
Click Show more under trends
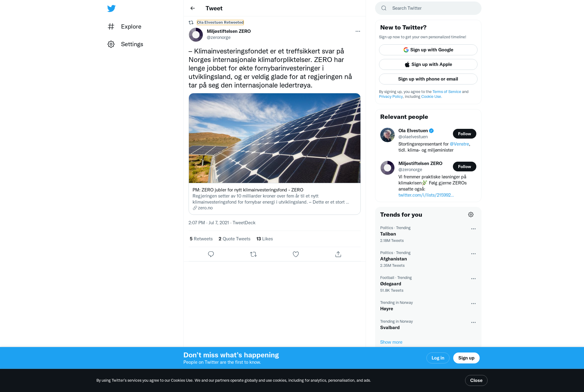click(x=391, y=342)
